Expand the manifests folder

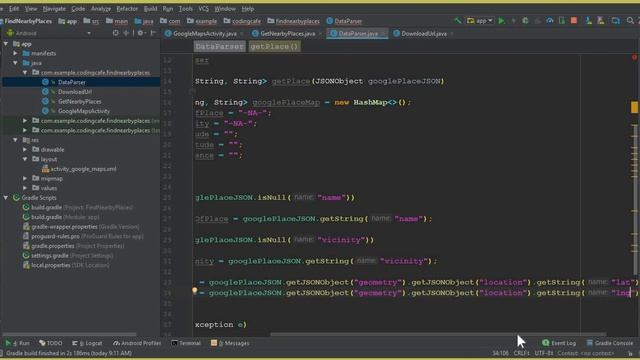point(15,53)
